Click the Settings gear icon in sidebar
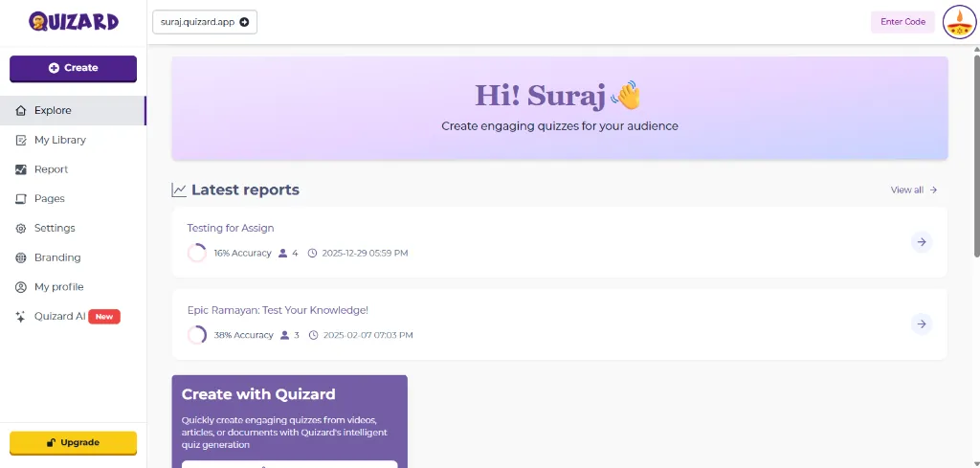The width and height of the screenshot is (980, 468). pyautogui.click(x=21, y=228)
